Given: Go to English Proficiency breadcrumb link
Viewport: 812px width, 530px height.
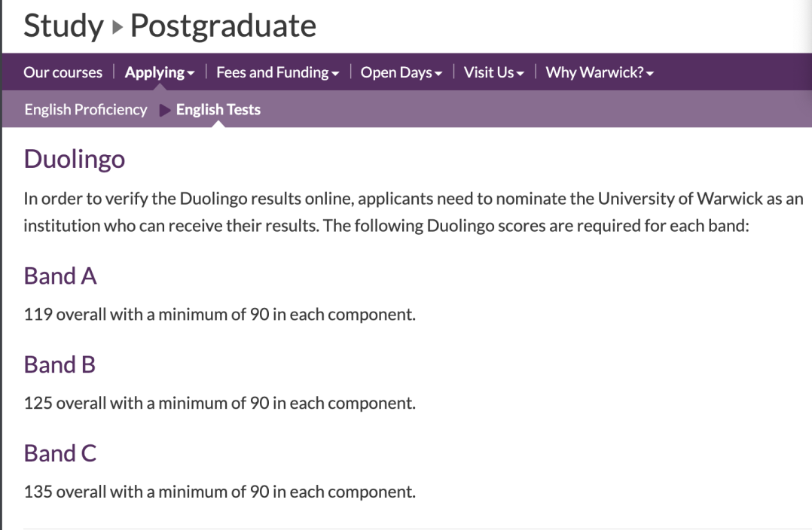Looking at the screenshot, I should pyautogui.click(x=86, y=109).
